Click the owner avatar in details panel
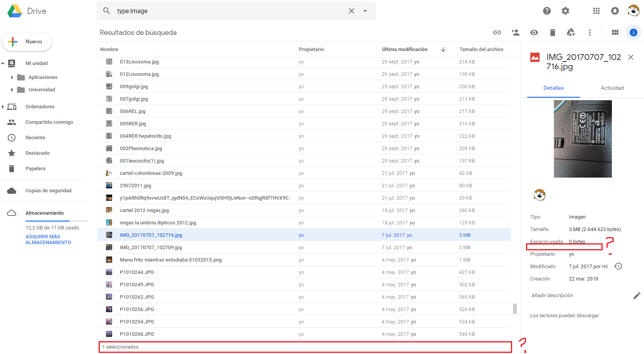Screen dimensions: 644x354 (540, 195)
